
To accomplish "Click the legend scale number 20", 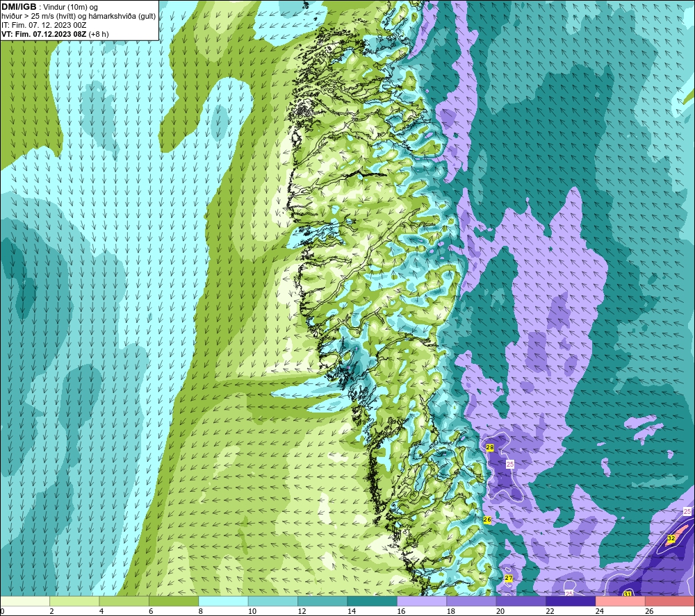I will click(x=500, y=611).
